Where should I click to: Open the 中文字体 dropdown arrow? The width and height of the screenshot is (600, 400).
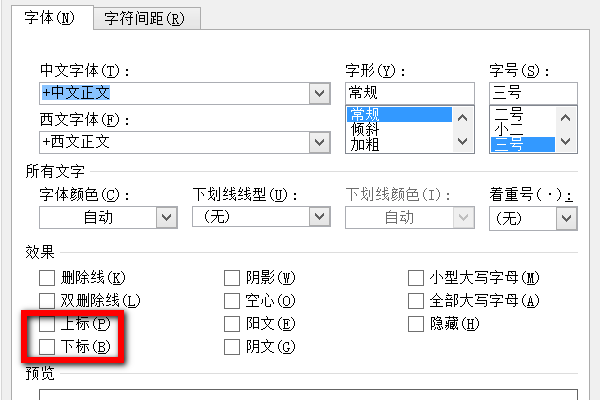[320, 93]
